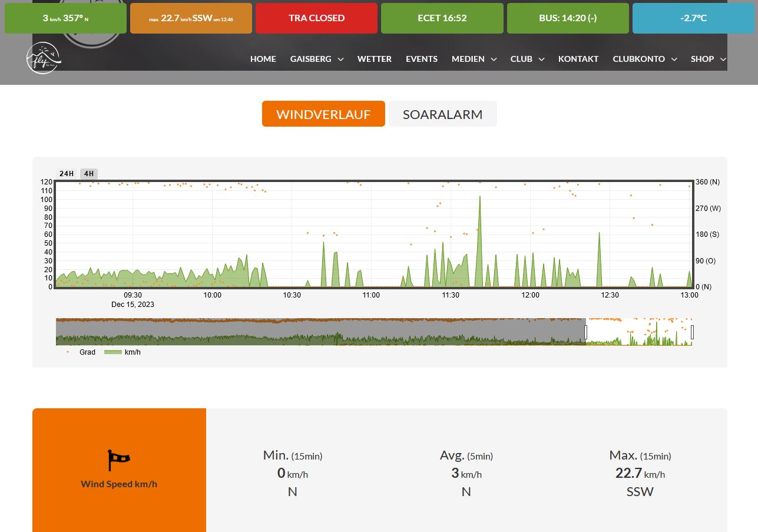Click the 180 (S) right axis label
This screenshot has width=758, height=532.
[x=707, y=234]
